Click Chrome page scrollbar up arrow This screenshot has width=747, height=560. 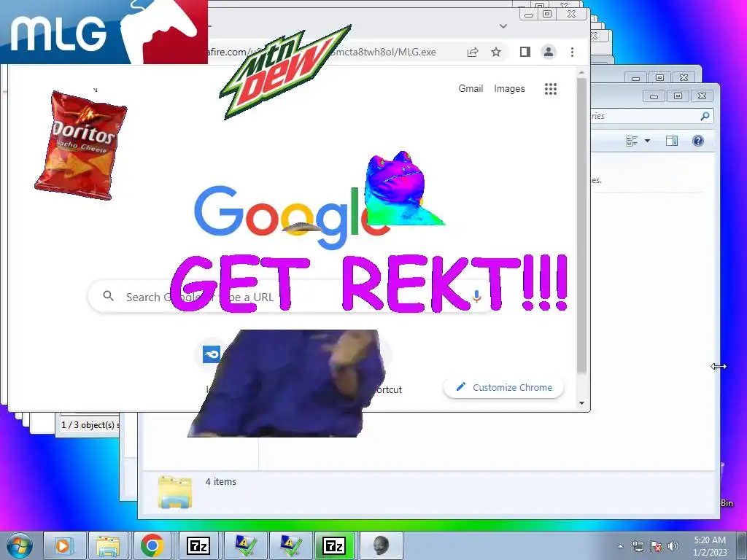[x=581, y=73]
